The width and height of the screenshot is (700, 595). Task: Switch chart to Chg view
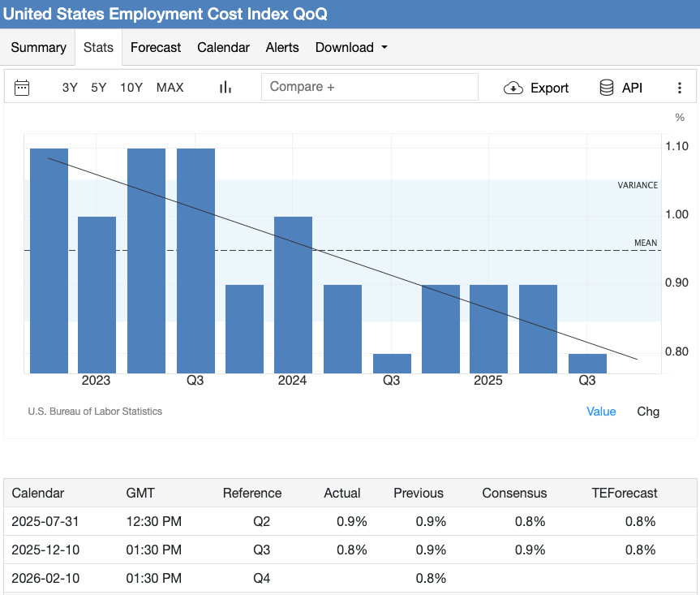tap(648, 412)
